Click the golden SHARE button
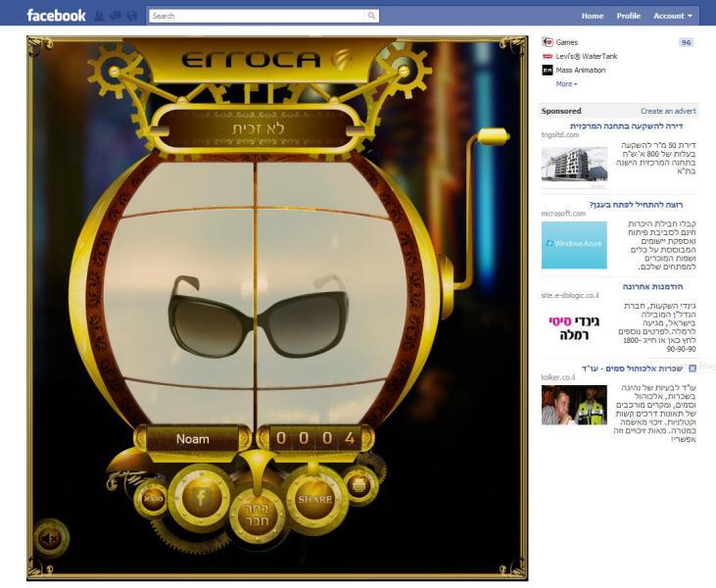 click(x=315, y=500)
